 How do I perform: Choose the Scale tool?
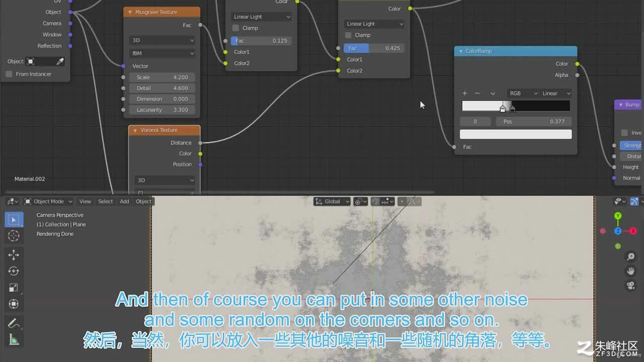[14, 288]
